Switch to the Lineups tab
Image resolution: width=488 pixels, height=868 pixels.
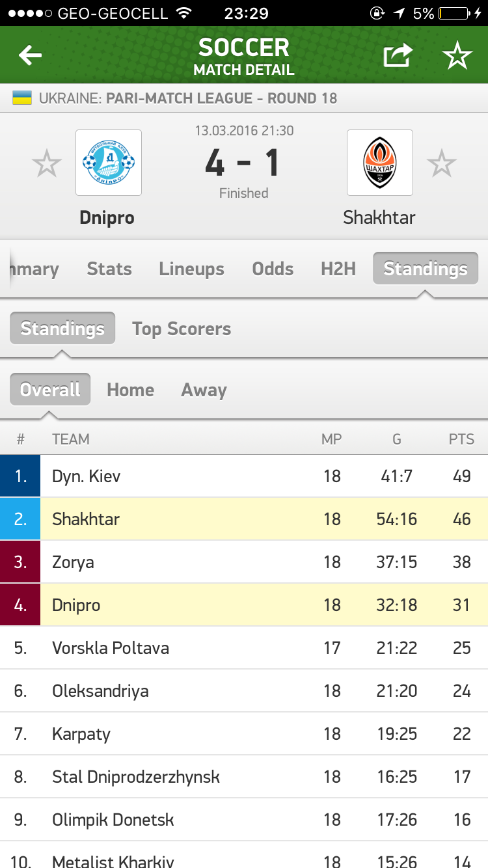click(191, 269)
